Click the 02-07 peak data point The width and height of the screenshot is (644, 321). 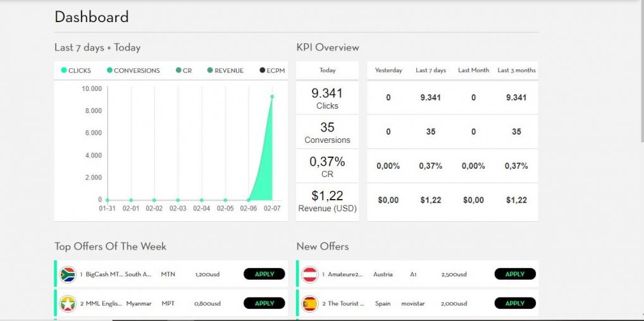(272, 97)
